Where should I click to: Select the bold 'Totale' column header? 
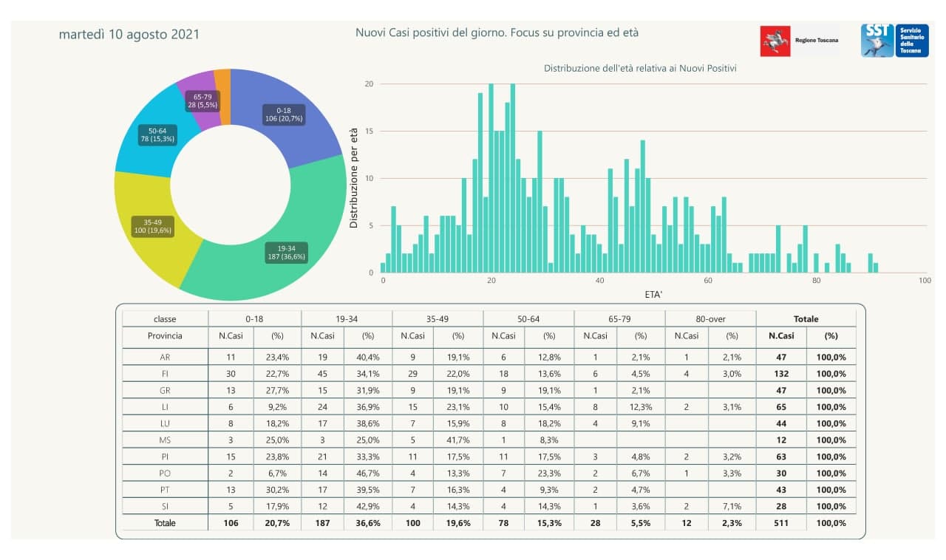pyautogui.click(x=806, y=319)
